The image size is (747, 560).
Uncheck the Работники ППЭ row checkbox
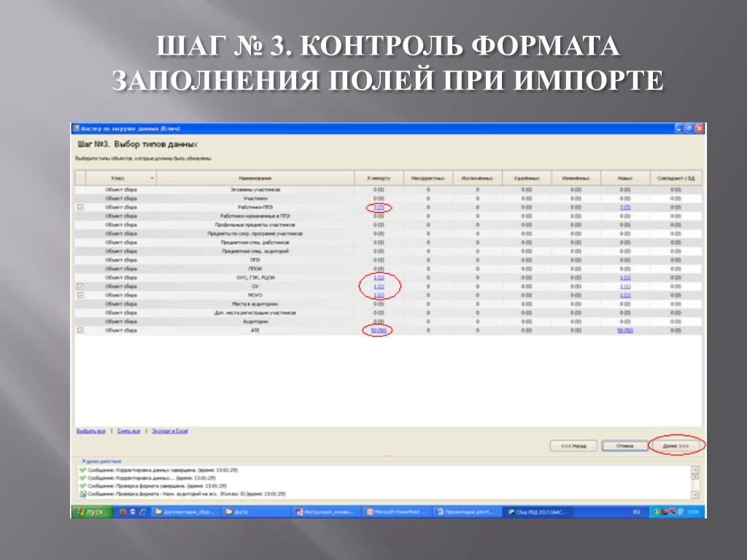[x=80, y=208]
